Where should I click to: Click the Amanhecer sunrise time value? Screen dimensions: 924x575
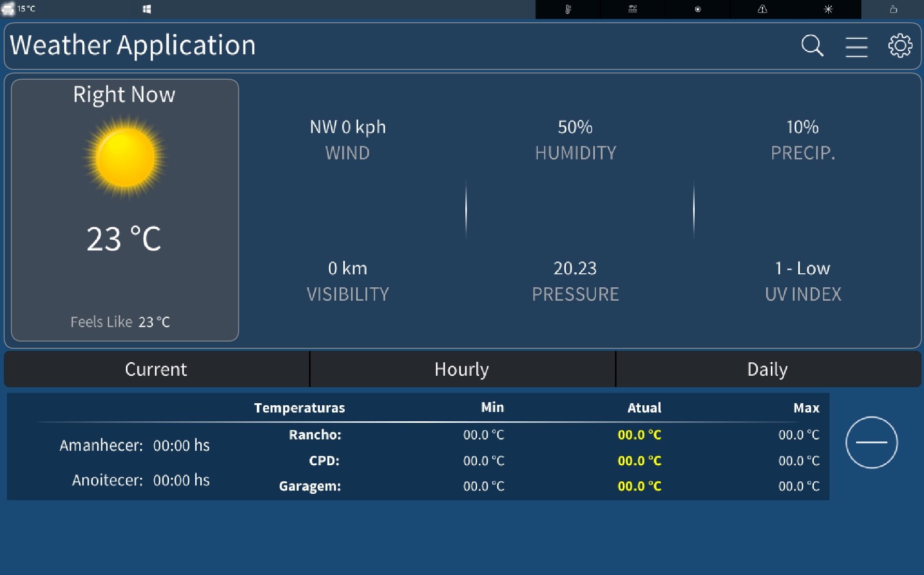click(181, 446)
